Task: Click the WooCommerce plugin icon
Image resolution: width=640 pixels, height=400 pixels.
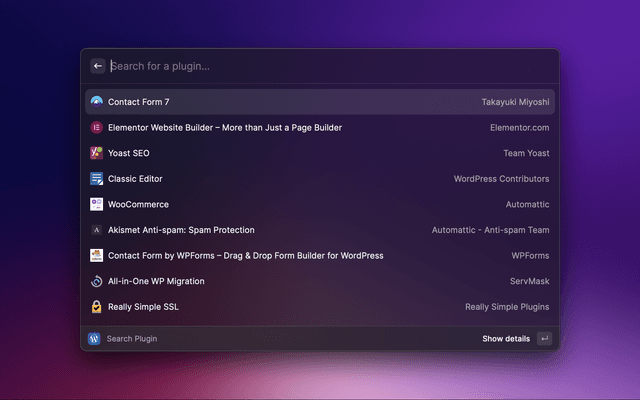Action: coord(96,204)
